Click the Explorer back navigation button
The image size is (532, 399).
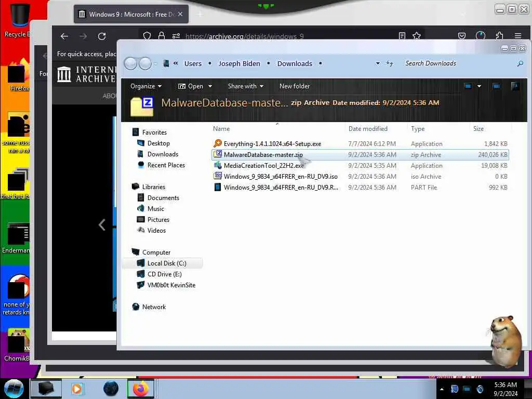[130, 63]
